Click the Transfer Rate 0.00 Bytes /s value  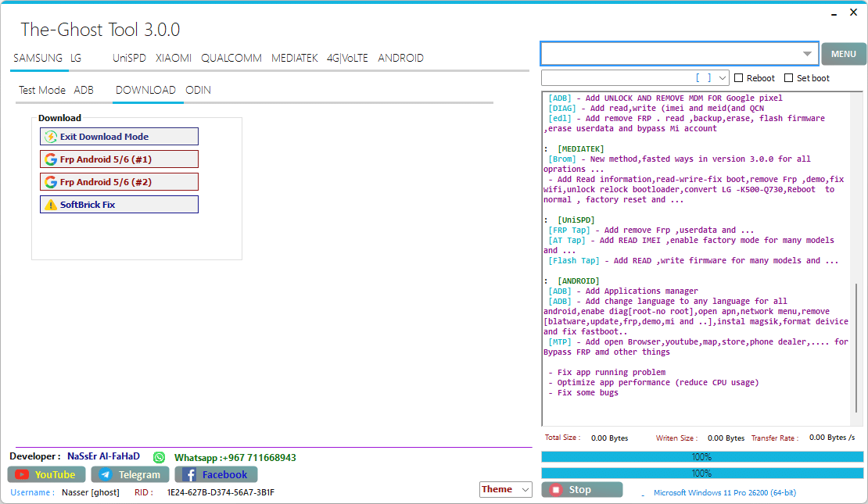(x=832, y=438)
